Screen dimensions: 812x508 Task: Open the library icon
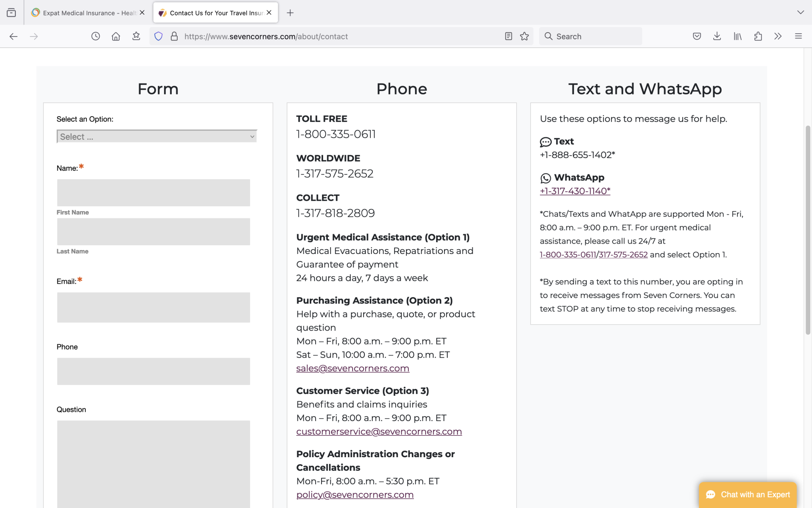tap(737, 37)
